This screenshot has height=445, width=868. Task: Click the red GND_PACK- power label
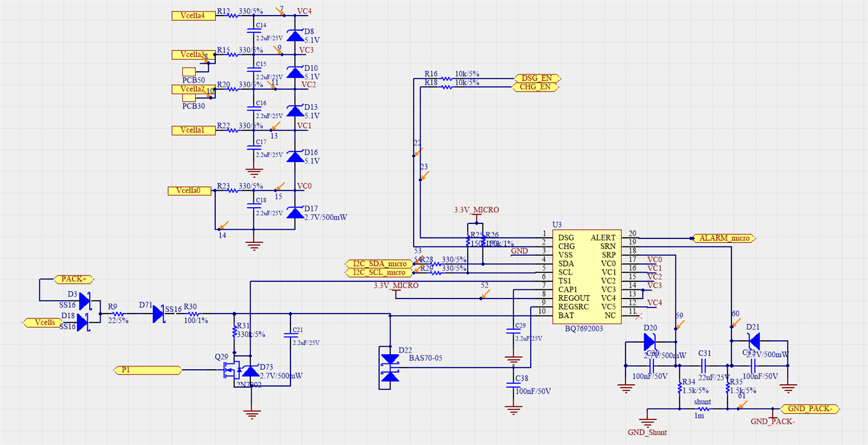[773, 422]
